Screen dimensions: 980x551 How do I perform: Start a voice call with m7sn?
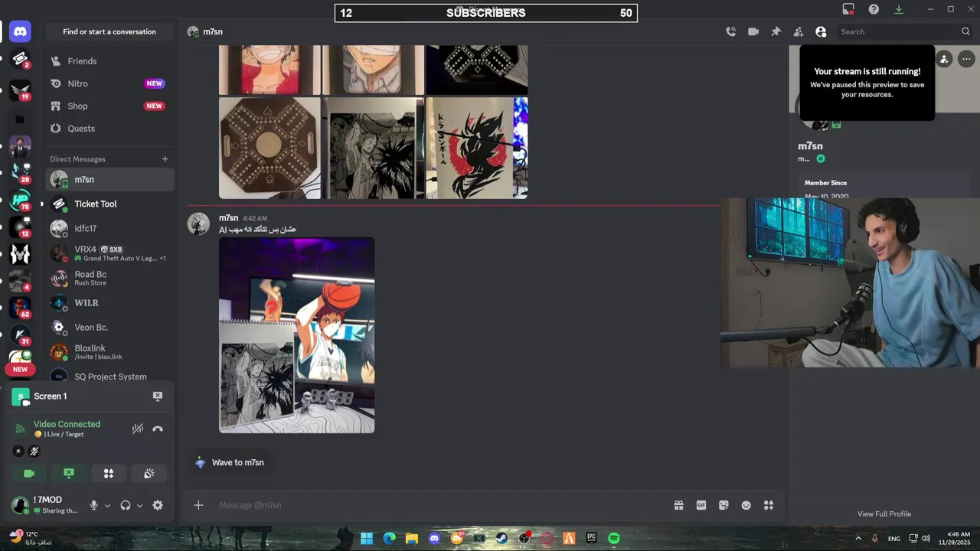pos(731,31)
